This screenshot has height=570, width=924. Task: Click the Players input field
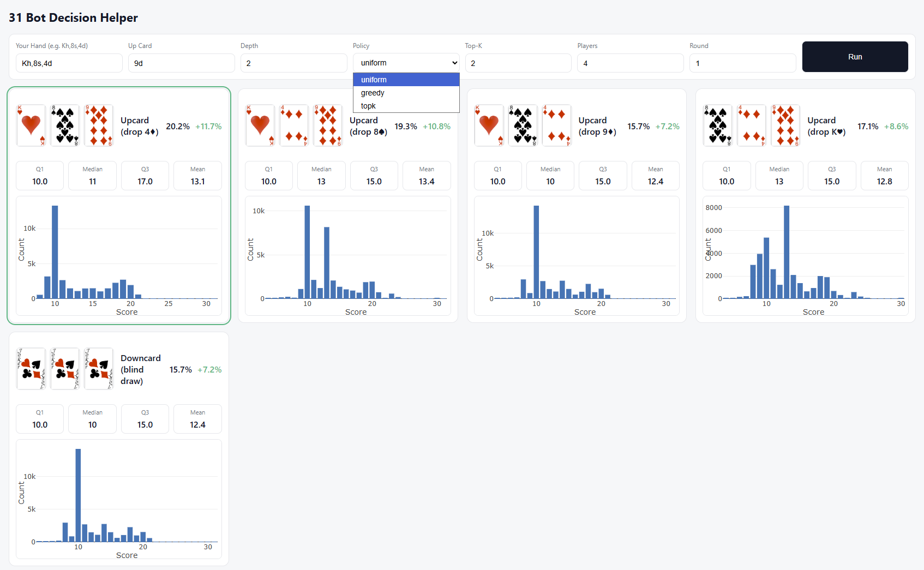click(x=630, y=63)
